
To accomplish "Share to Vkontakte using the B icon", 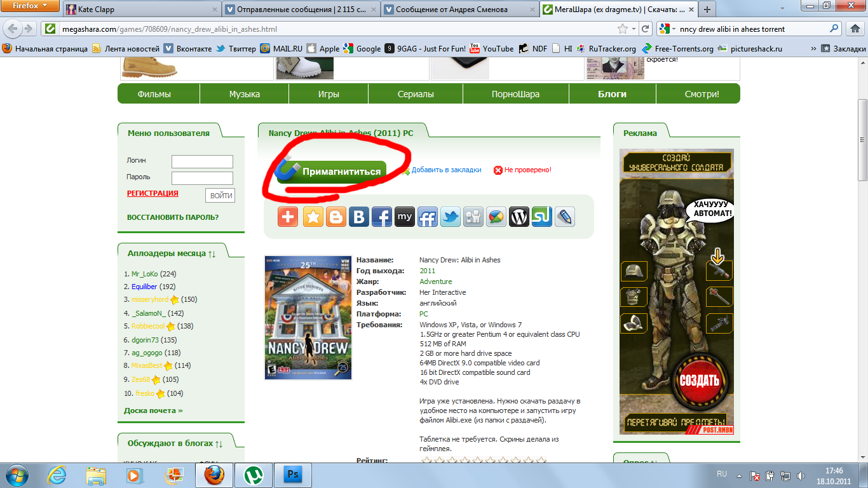I will point(359,217).
